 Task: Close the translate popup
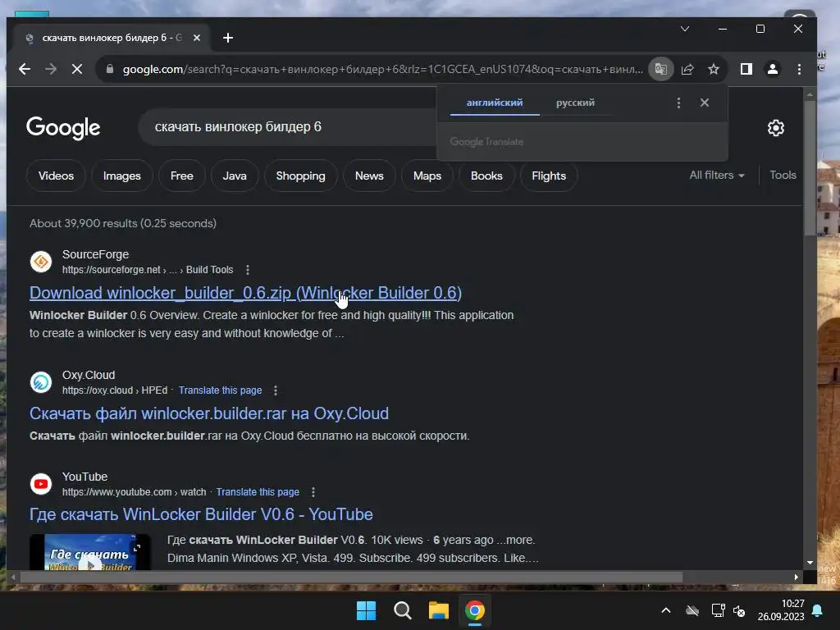pyautogui.click(x=705, y=103)
